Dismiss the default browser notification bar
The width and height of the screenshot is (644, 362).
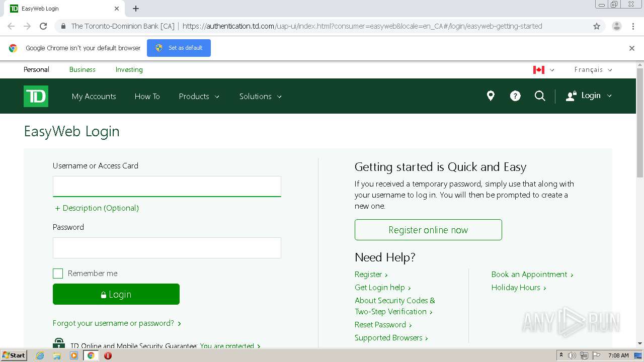pyautogui.click(x=632, y=48)
